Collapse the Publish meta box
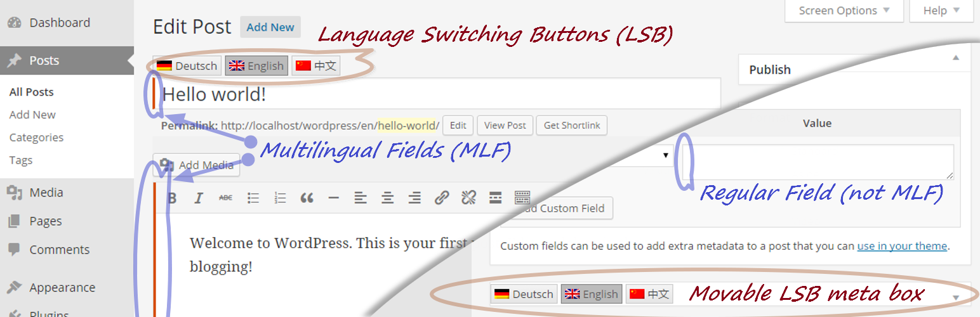980x317 pixels. (956, 58)
